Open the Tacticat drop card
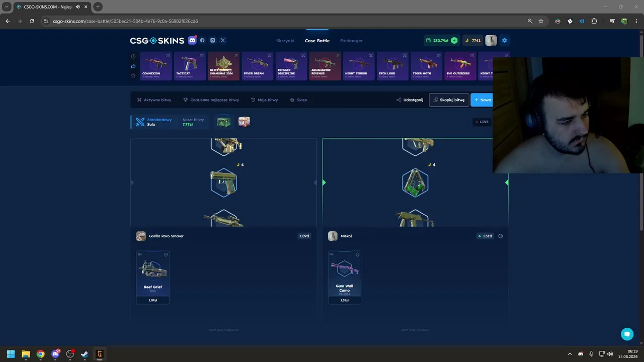The height and width of the screenshot is (362, 644). tap(190, 66)
